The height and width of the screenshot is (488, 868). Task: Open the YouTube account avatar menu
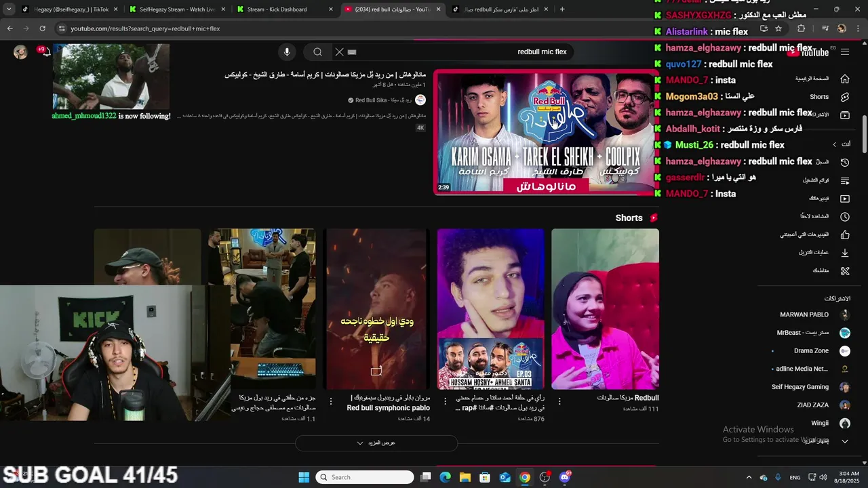pyautogui.click(x=20, y=52)
